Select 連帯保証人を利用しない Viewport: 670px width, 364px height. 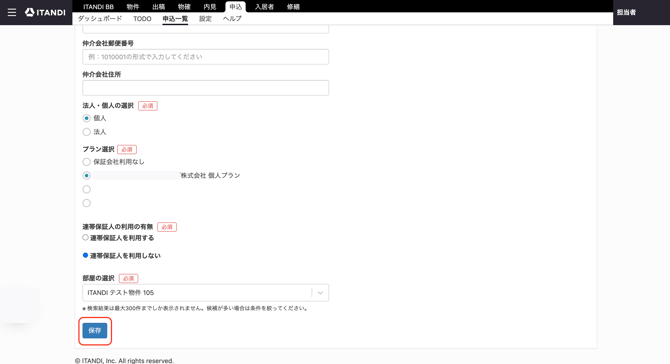coord(85,255)
